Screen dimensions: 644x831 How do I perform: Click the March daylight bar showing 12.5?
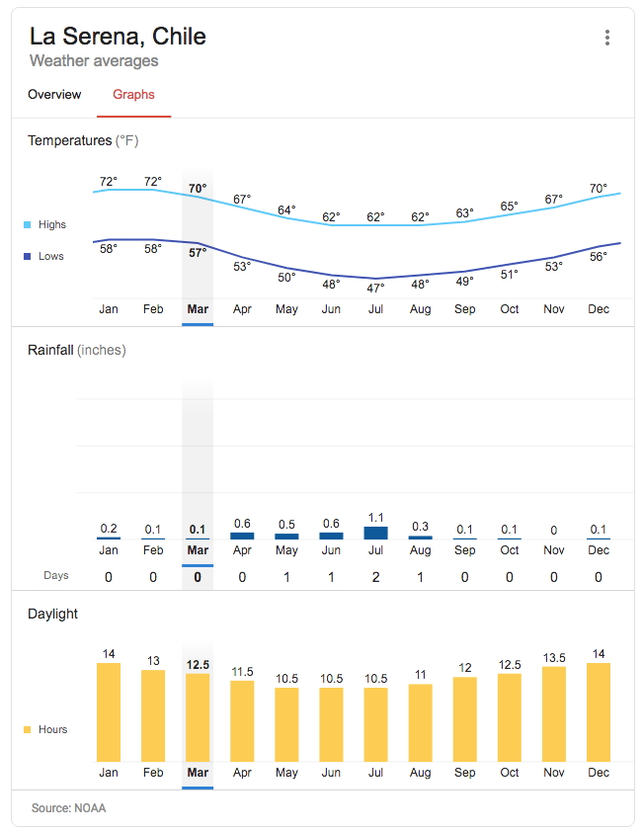pos(198,716)
